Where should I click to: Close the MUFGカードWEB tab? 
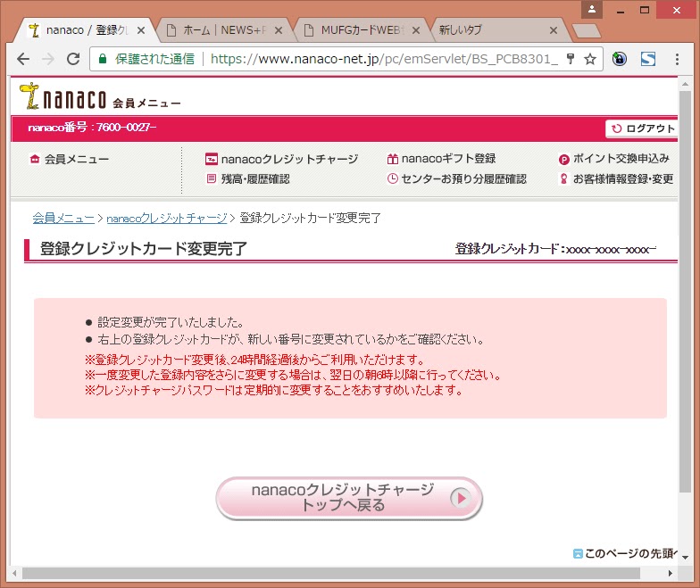416,30
